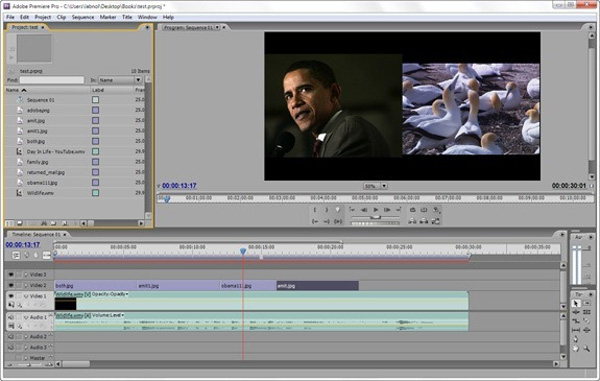Viewport: 600px width, 381px height.
Task: Toggle Video 3 track eye visibility
Action: [x=11, y=275]
